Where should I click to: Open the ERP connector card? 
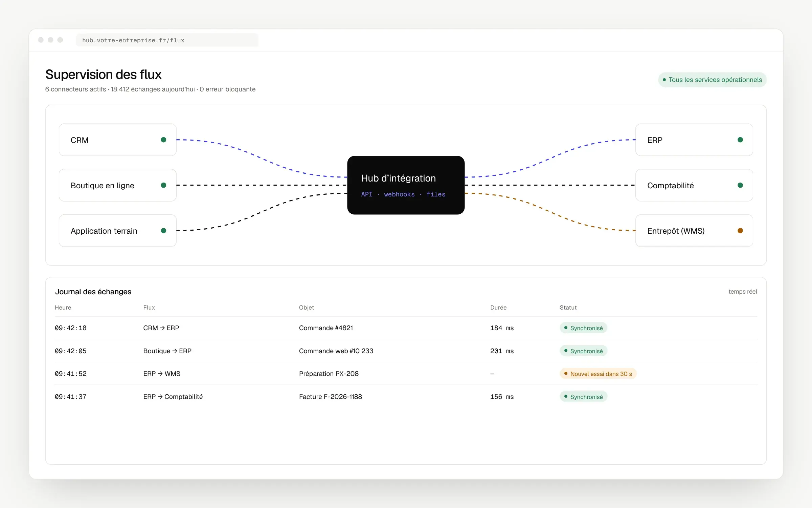pyautogui.click(x=694, y=140)
